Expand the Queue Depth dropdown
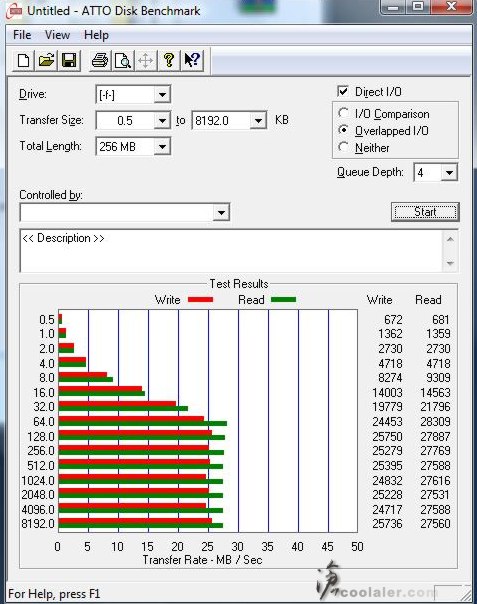 click(x=449, y=172)
